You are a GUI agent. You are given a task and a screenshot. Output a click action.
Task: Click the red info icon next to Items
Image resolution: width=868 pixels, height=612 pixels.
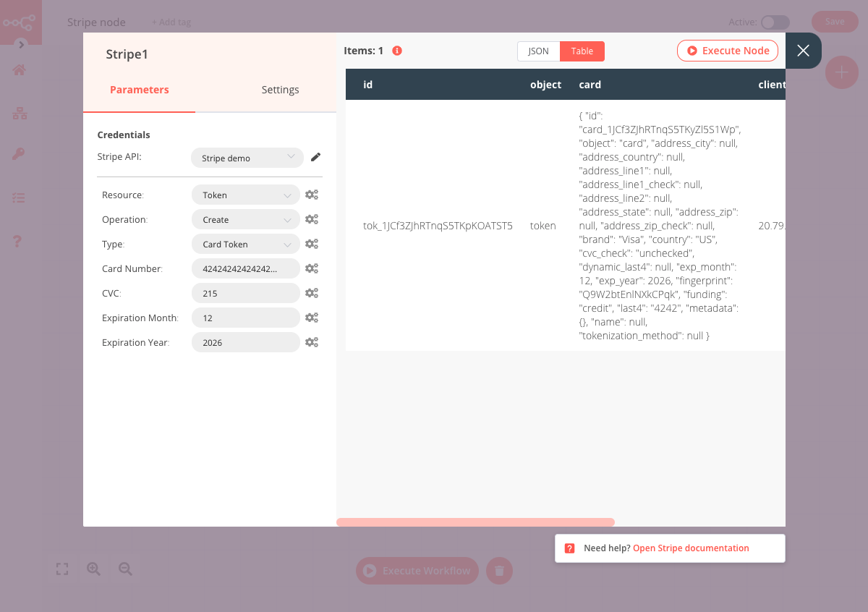396,51
